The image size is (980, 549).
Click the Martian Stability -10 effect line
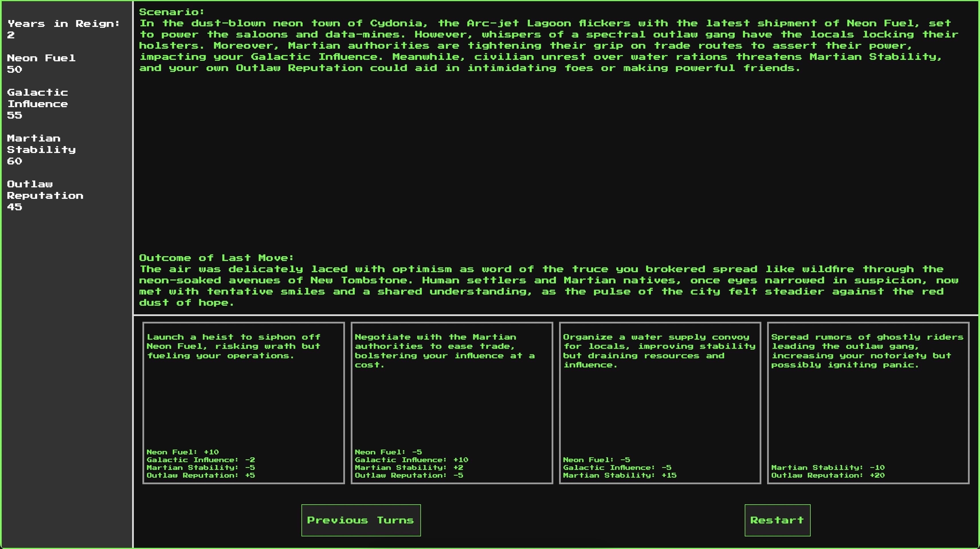[828, 468]
